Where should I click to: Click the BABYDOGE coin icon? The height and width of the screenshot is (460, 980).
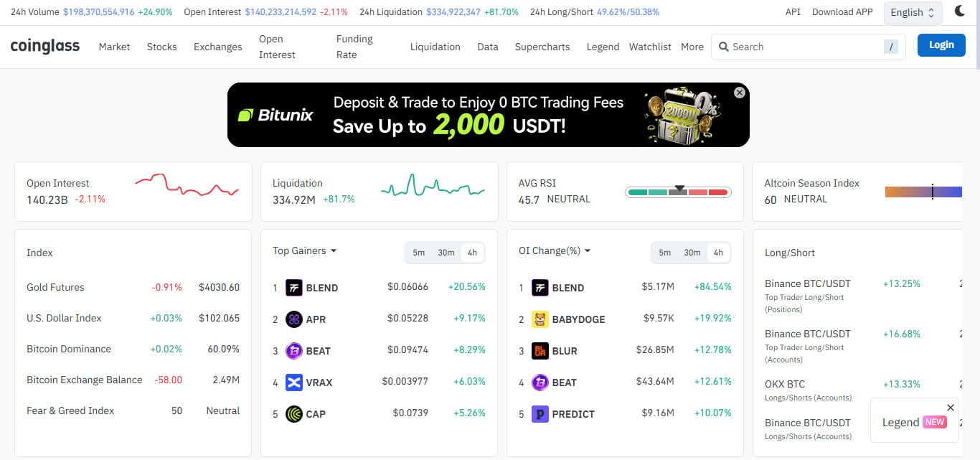click(540, 319)
